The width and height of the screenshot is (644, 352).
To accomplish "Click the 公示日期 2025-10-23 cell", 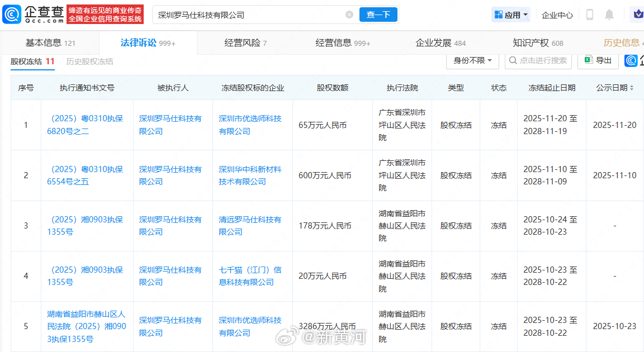I will [x=614, y=326].
